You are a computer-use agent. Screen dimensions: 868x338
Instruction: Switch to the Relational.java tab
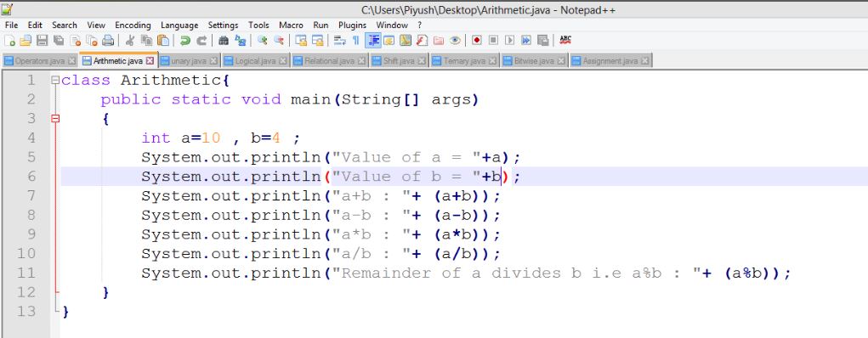(329, 61)
